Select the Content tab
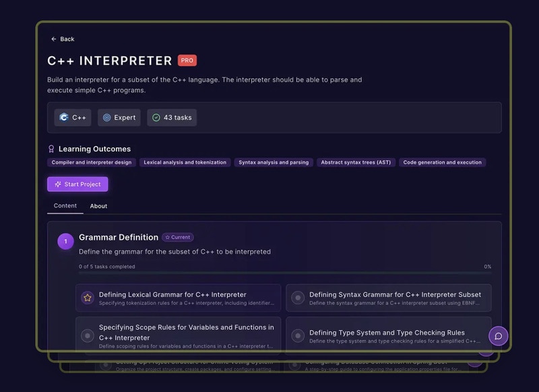Image resolution: width=539 pixels, height=392 pixels. pos(65,206)
